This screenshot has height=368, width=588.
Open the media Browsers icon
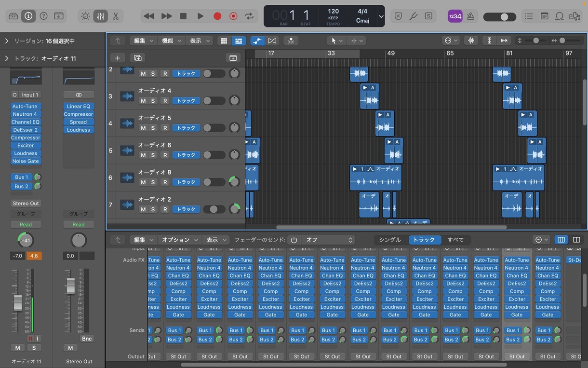[x=575, y=16]
